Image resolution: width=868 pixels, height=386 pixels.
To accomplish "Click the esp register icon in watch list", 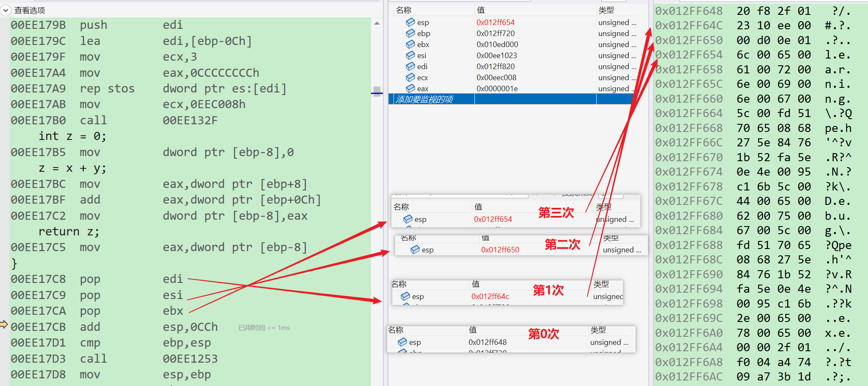I will coord(410,22).
